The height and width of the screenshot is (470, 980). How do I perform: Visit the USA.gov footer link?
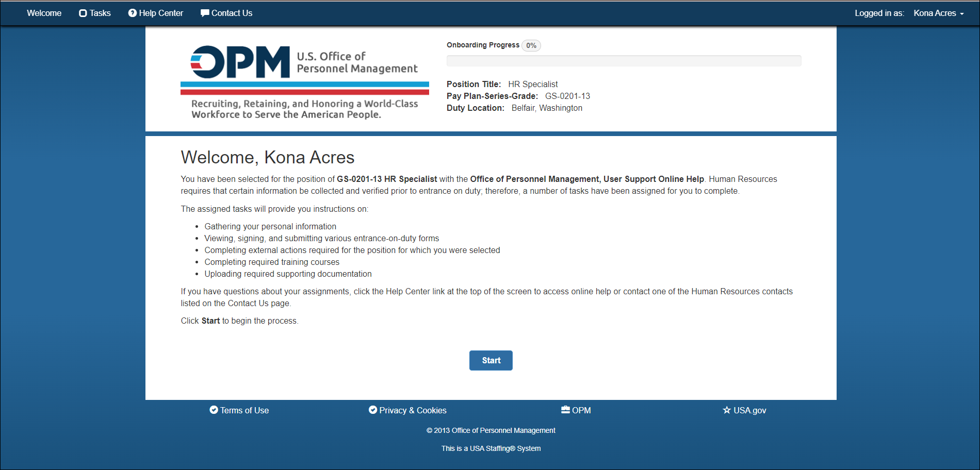pyautogui.click(x=744, y=410)
